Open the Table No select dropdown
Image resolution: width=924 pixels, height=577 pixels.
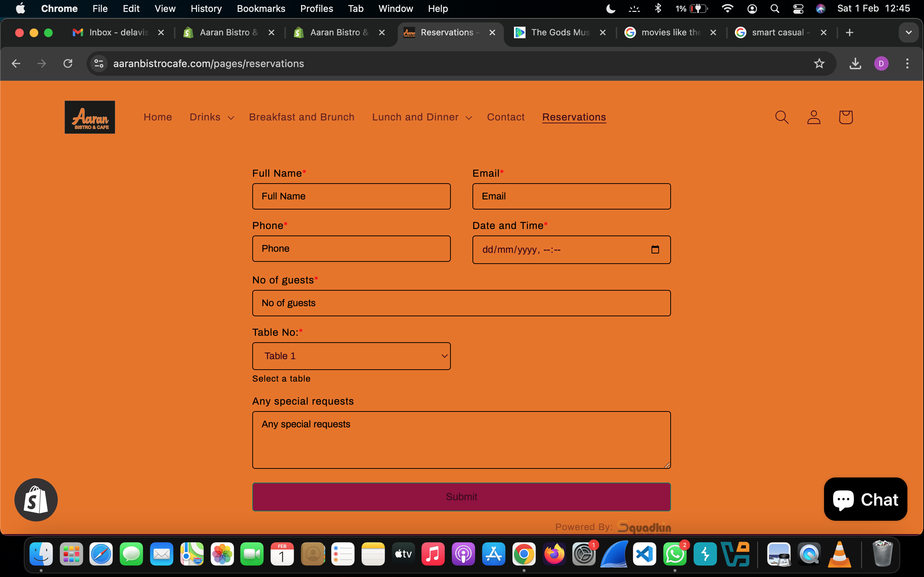pyautogui.click(x=351, y=356)
